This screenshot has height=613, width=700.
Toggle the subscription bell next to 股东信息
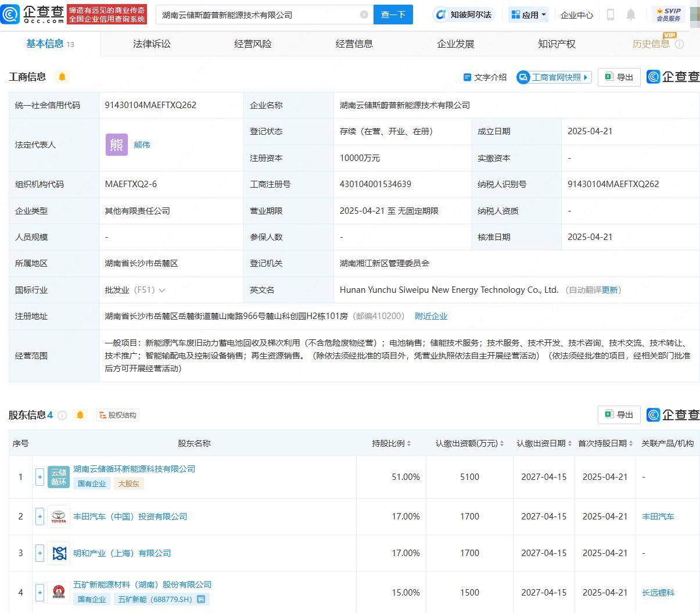pyautogui.click(x=80, y=415)
